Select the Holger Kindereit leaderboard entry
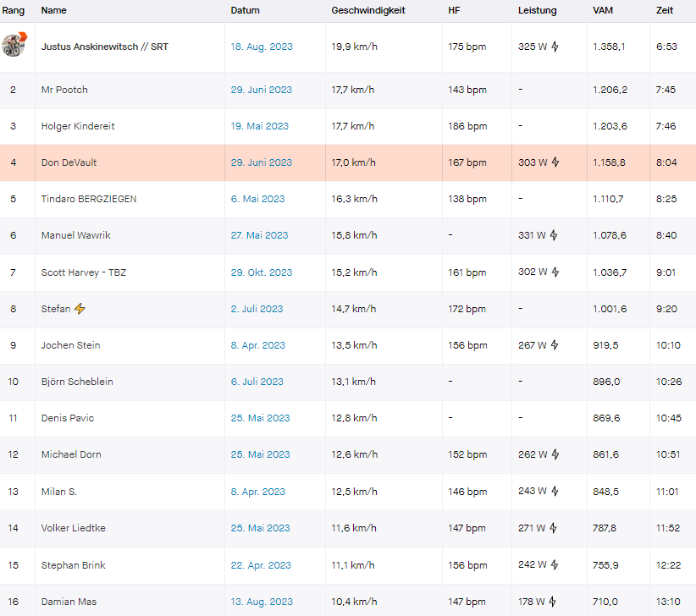Screen dimensions: 696x616 tap(348, 126)
